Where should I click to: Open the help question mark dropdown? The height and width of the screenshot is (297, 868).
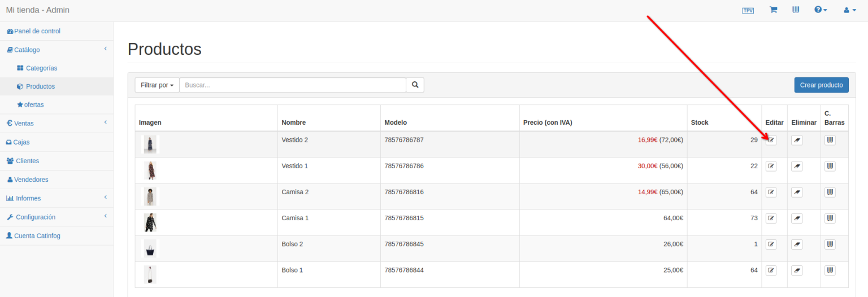[x=821, y=10]
